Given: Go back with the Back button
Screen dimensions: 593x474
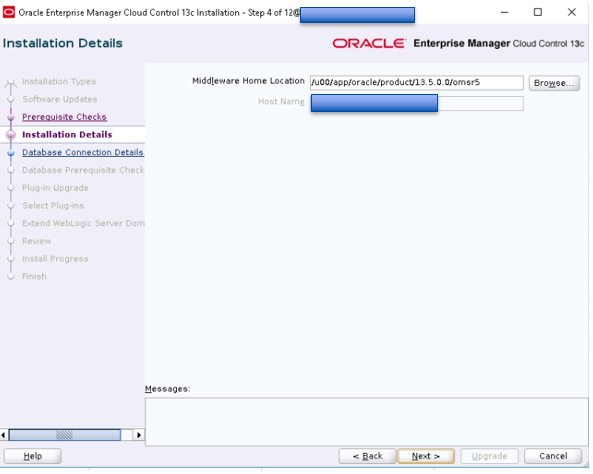Looking at the screenshot, I should pos(368,456).
